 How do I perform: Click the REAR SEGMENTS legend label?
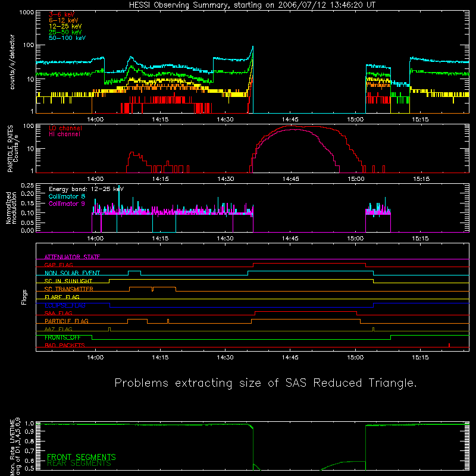[x=79, y=464]
